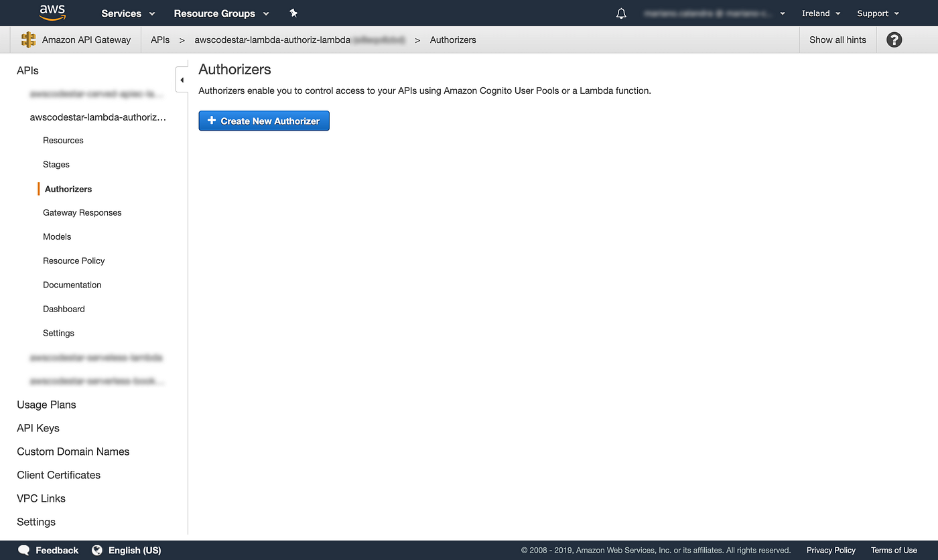The width and height of the screenshot is (938, 560).
Task: Open the help question mark icon
Action: 894,40
